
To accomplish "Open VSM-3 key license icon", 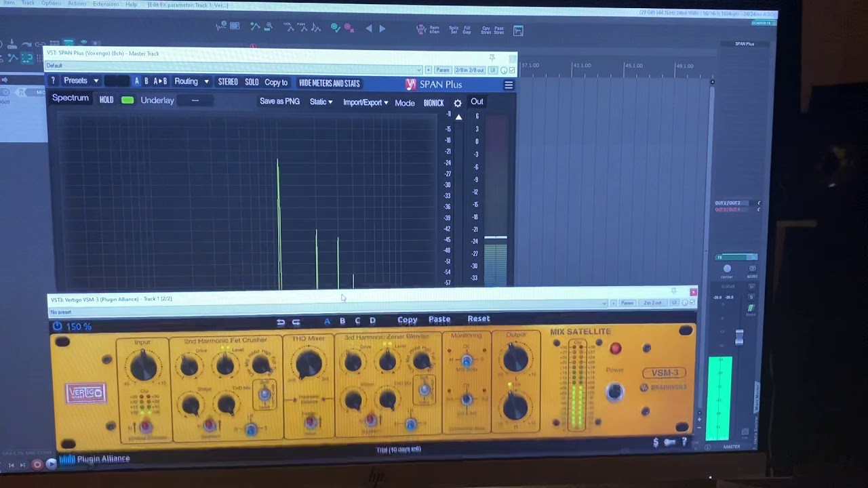I will coord(669,443).
